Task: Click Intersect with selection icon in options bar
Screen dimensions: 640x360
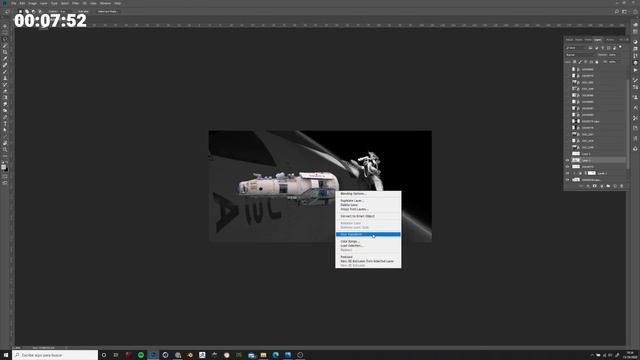Action: pos(40,11)
